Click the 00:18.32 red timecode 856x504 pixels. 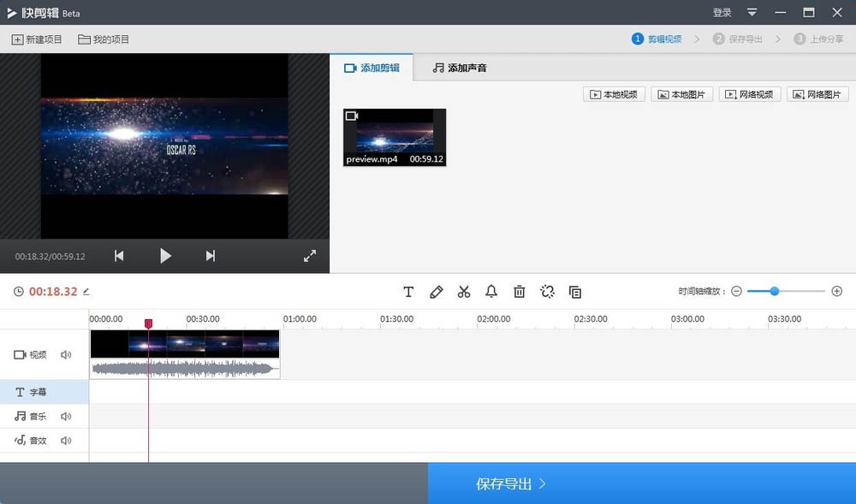53,292
